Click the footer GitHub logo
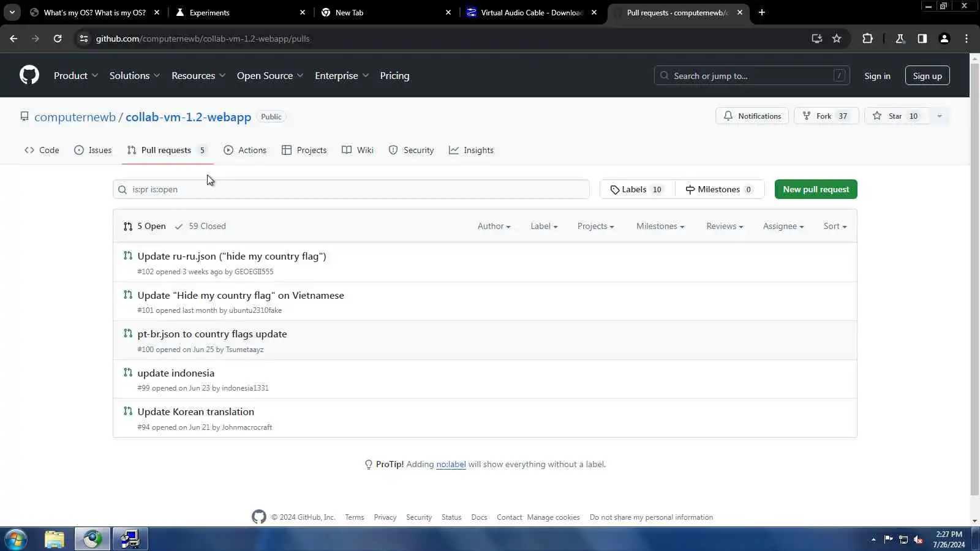Viewport: 980px width, 551px height. tap(259, 517)
